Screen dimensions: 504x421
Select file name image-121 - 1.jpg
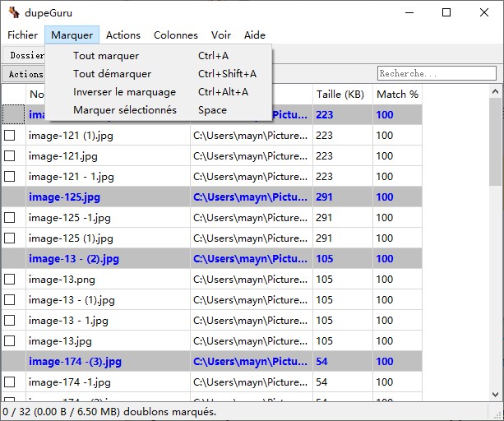pyautogui.click(x=71, y=177)
